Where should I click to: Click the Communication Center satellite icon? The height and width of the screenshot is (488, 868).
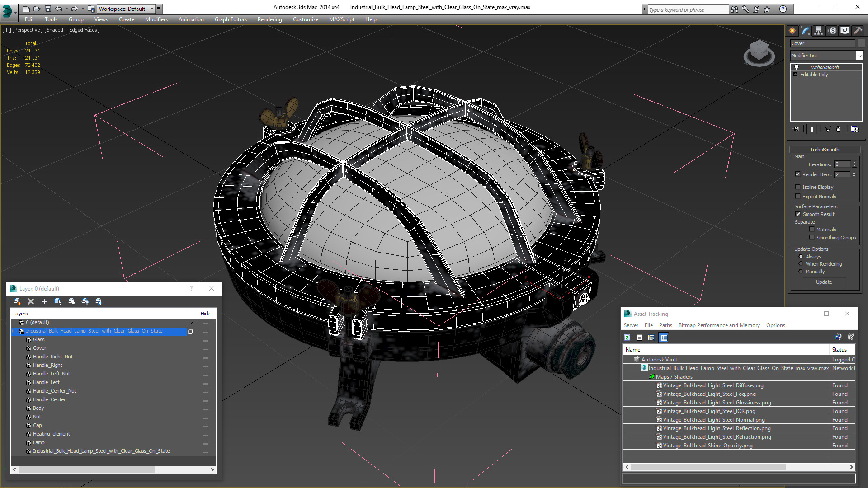(x=756, y=9)
